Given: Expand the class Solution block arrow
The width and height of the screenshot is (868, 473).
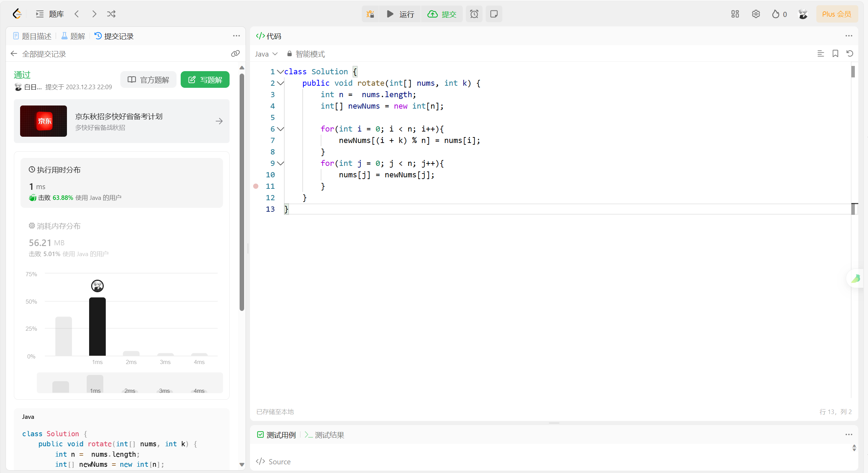Looking at the screenshot, I should coord(280,71).
